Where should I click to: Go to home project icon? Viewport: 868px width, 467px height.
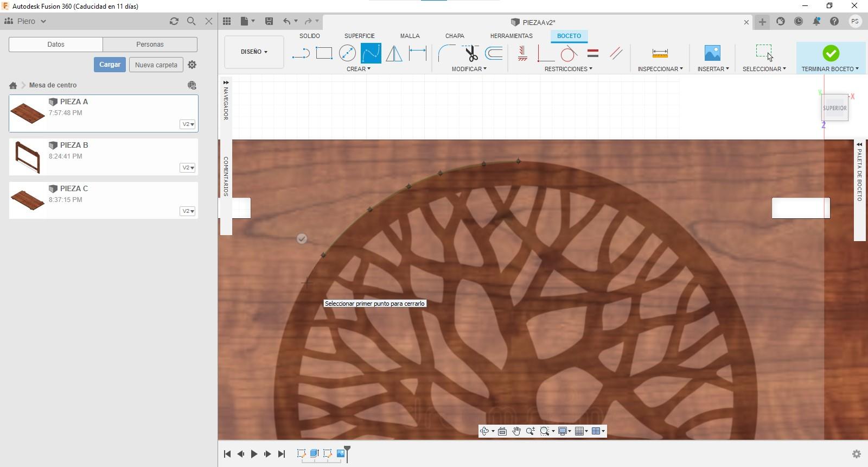13,85
